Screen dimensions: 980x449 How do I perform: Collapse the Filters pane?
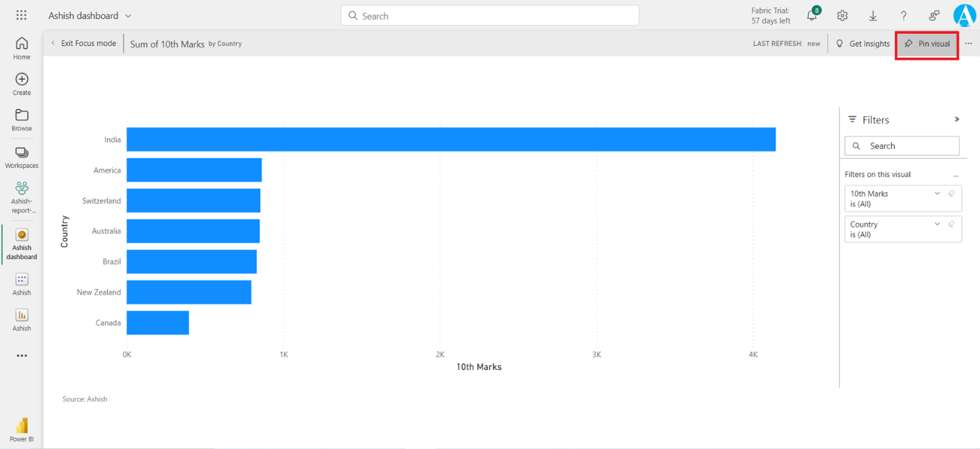957,120
